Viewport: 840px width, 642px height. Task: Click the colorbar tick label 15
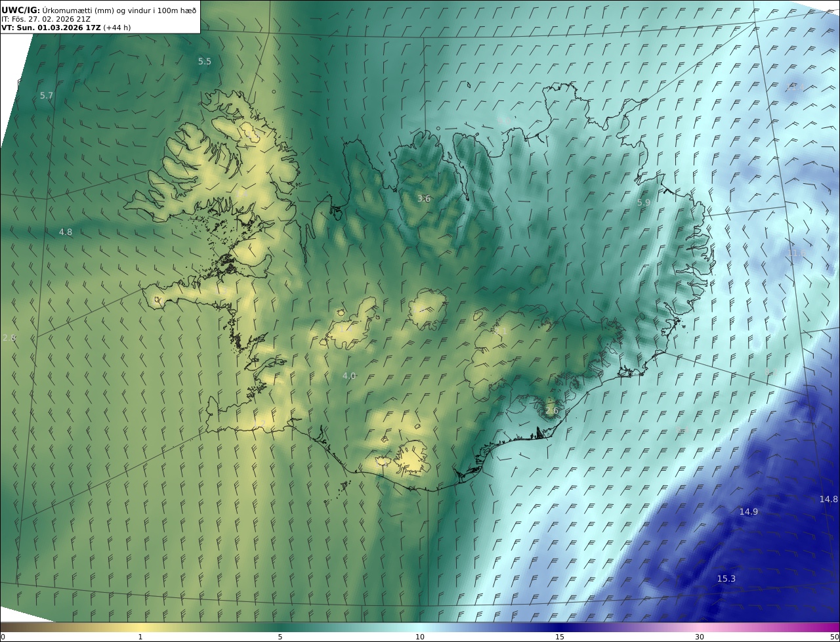[560, 637]
